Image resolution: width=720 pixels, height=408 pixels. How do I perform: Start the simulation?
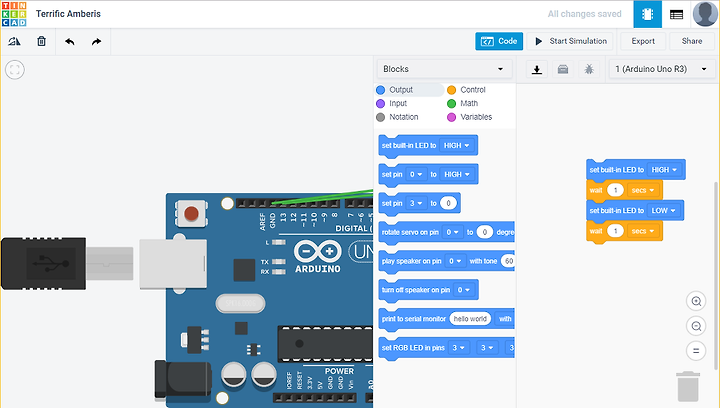[571, 41]
